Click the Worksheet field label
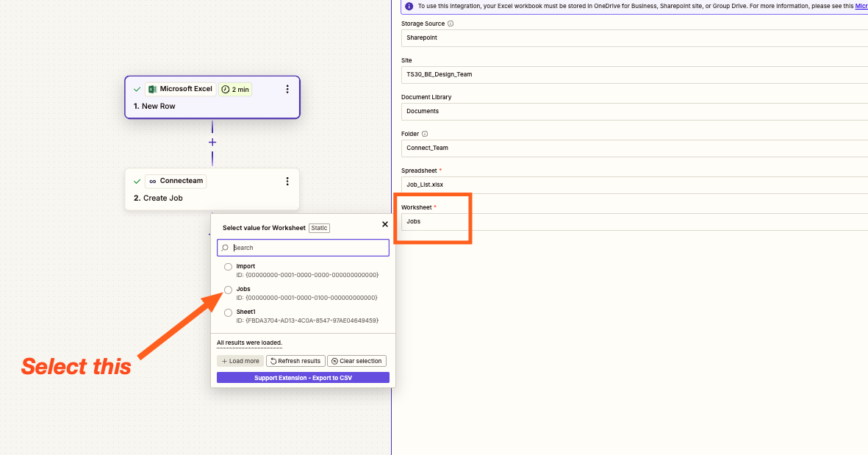This screenshot has height=455, width=868. coord(416,207)
